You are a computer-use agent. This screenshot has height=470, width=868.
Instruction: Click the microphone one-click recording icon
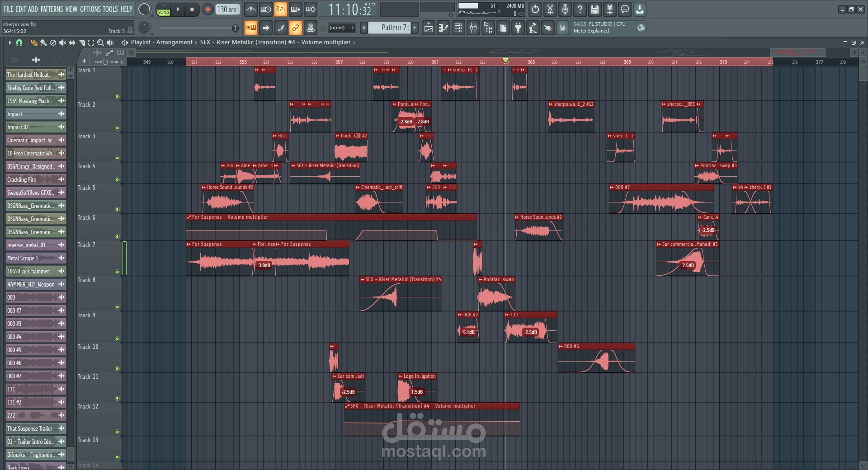pyautogui.click(x=565, y=9)
